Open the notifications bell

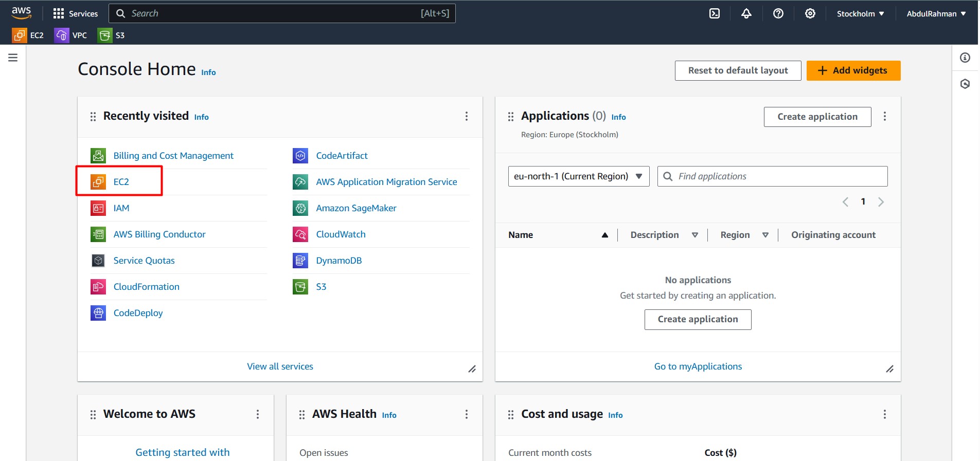(746, 14)
